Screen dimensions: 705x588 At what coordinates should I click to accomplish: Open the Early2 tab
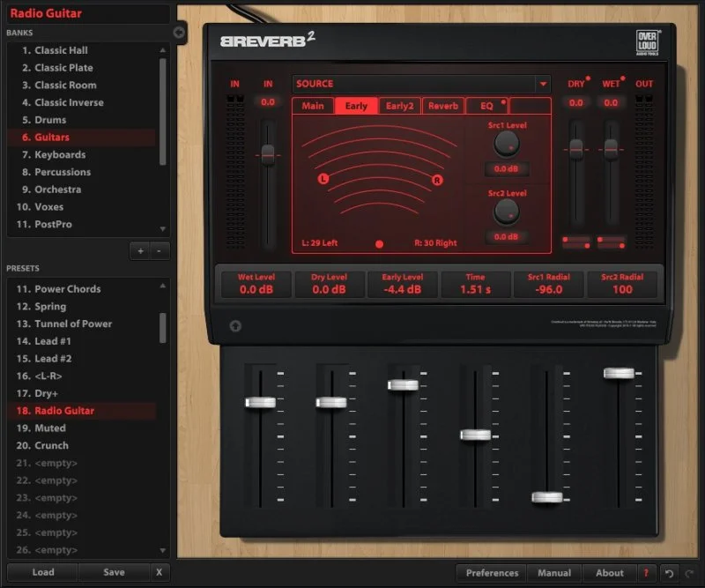pyautogui.click(x=399, y=106)
